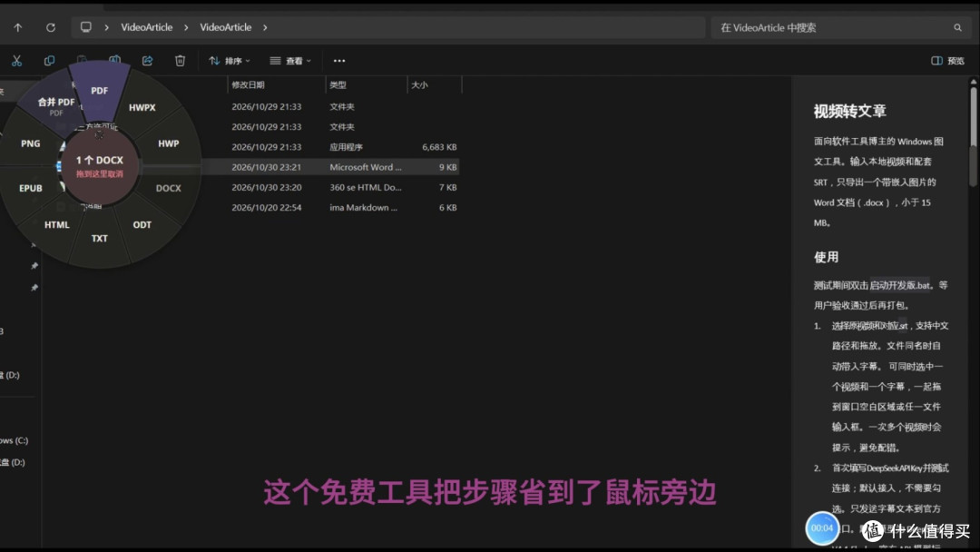Choose PNG in the radial convert menu

(31, 143)
